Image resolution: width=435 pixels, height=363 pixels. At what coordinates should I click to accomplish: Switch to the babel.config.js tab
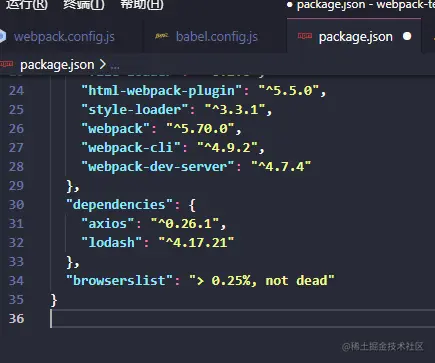coord(217,37)
